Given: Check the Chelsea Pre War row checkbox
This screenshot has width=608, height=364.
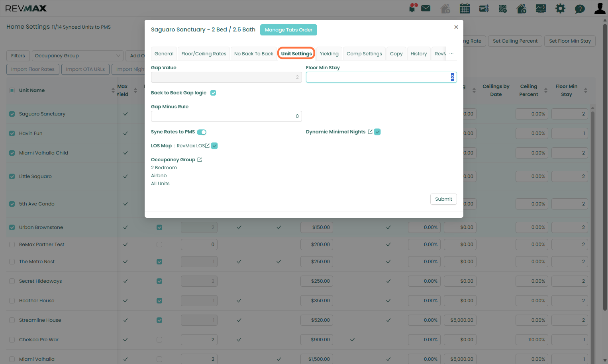Looking at the screenshot, I should (12, 340).
